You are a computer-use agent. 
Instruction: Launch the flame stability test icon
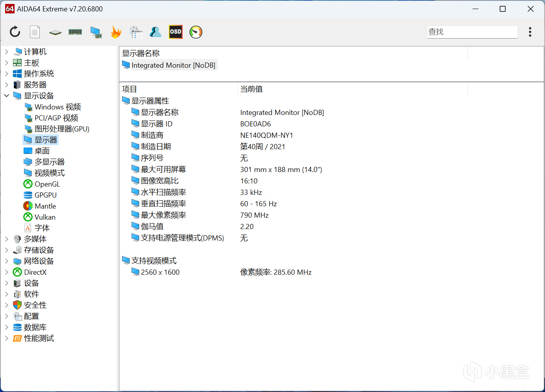116,32
